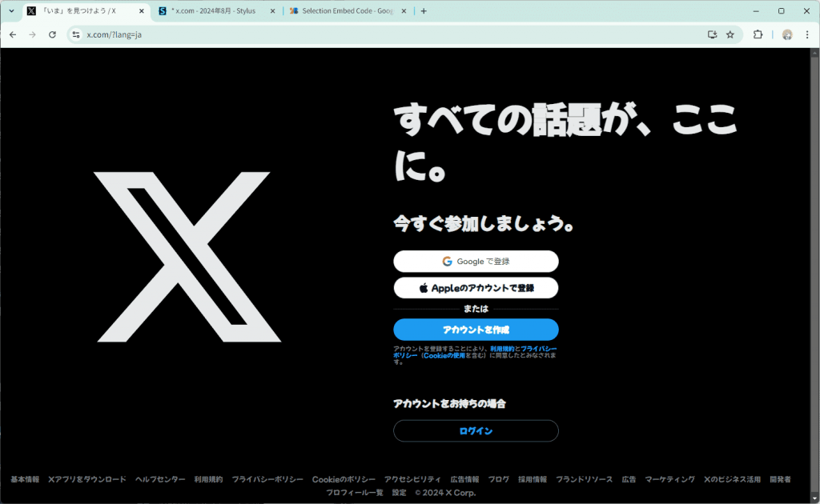The image size is (820, 504).
Task: Click the browser forward arrow
Action: point(32,34)
